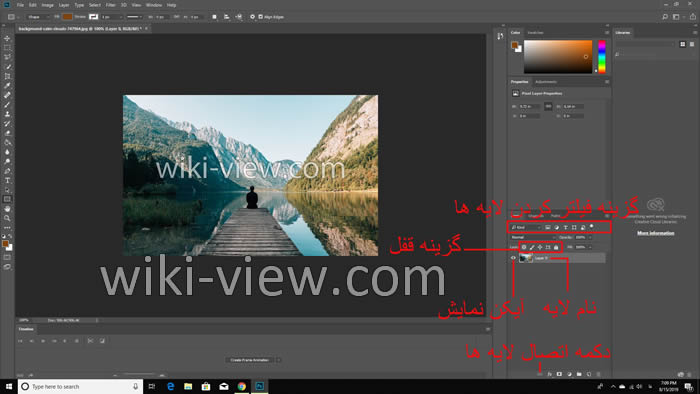Switch to the Swatches tab

(535, 33)
